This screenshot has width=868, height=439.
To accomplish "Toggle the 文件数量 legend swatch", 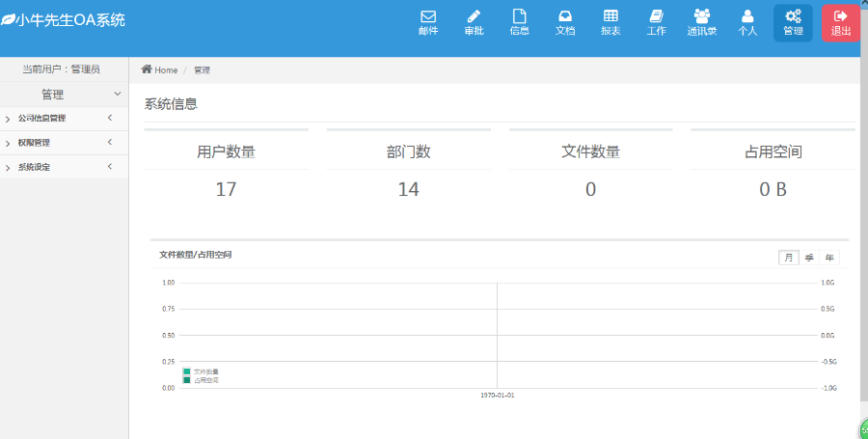I will point(186,372).
